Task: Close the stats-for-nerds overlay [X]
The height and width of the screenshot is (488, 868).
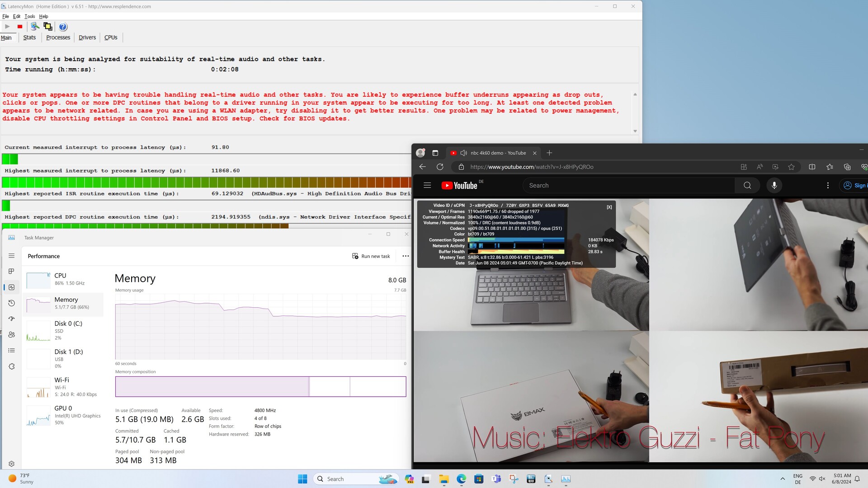Action: coord(609,207)
